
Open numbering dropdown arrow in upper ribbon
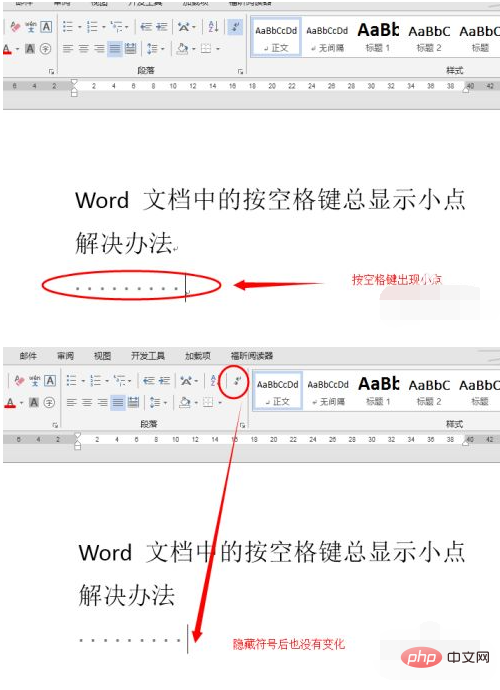click(104, 27)
